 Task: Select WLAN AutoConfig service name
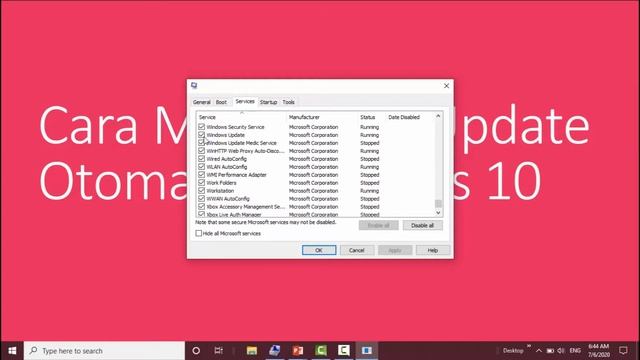click(x=227, y=167)
